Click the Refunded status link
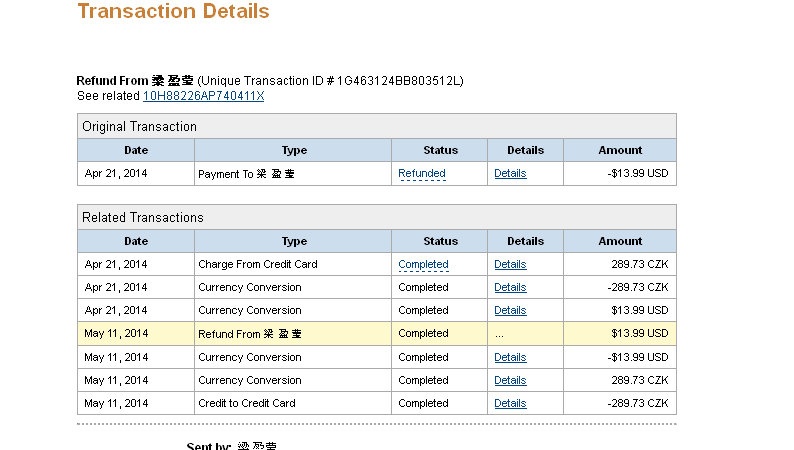794x450 pixels. (422, 173)
